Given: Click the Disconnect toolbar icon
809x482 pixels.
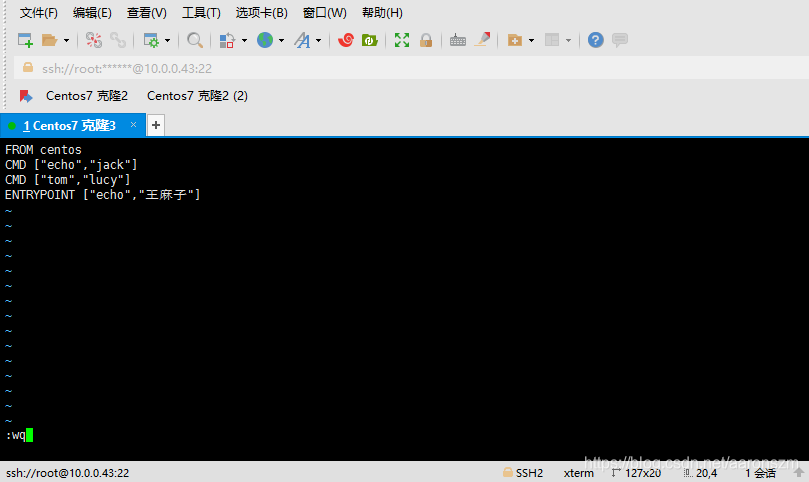Looking at the screenshot, I should tap(93, 40).
